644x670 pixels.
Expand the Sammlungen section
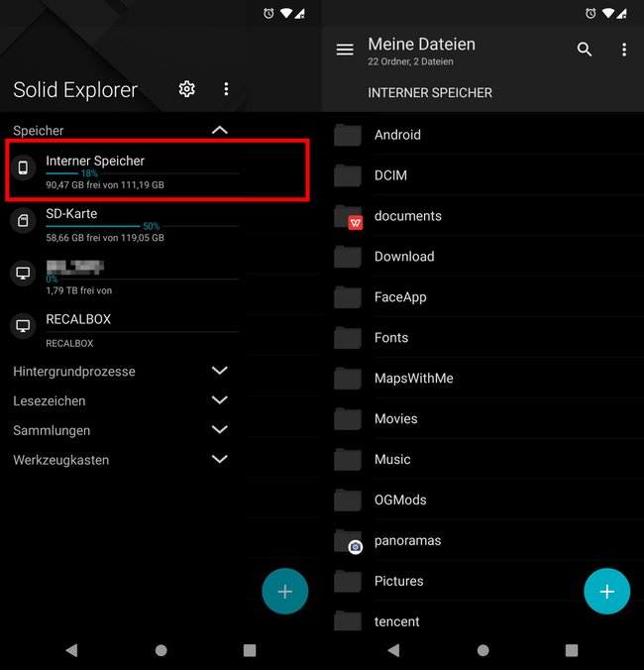pos(220,429)
